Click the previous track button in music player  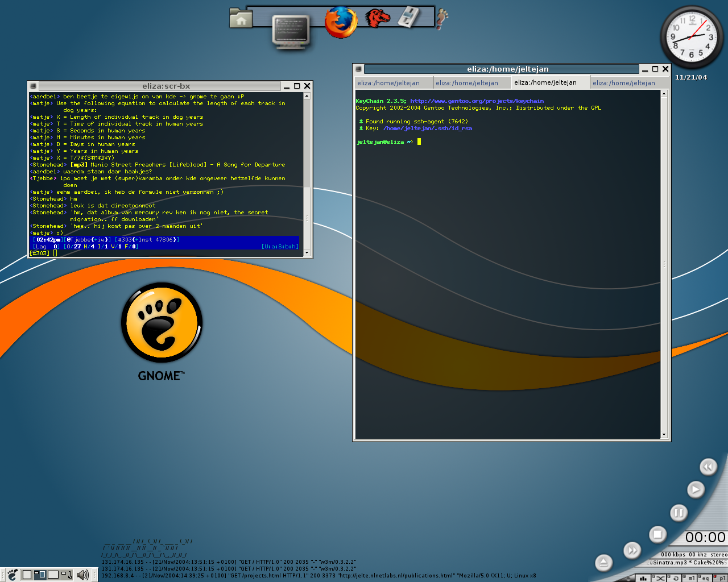[x=708, y=467]
